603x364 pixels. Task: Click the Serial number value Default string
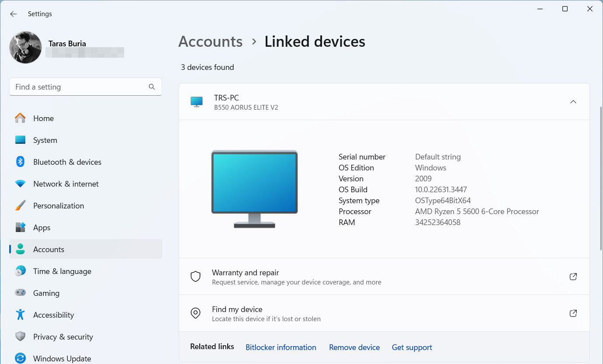tap(438, 157)
